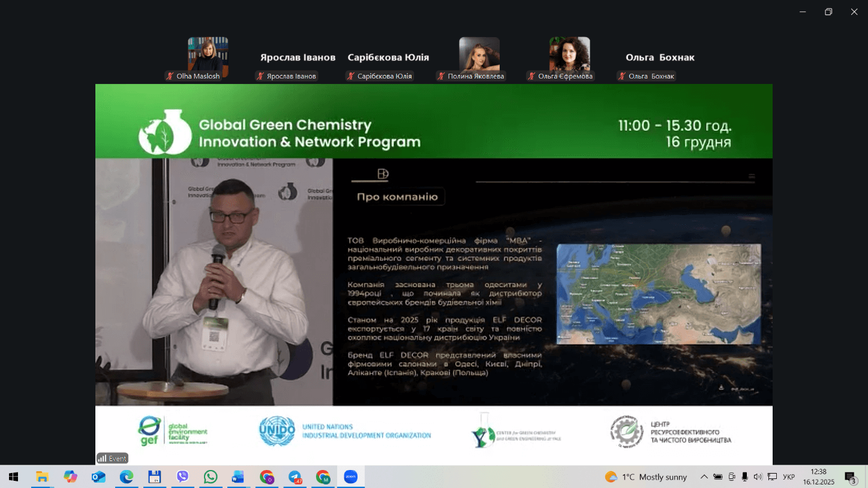Screen dimensions: 868x488
Task: Click the muted mic icon beside Olha Maslosh
Action: point(170,76)
